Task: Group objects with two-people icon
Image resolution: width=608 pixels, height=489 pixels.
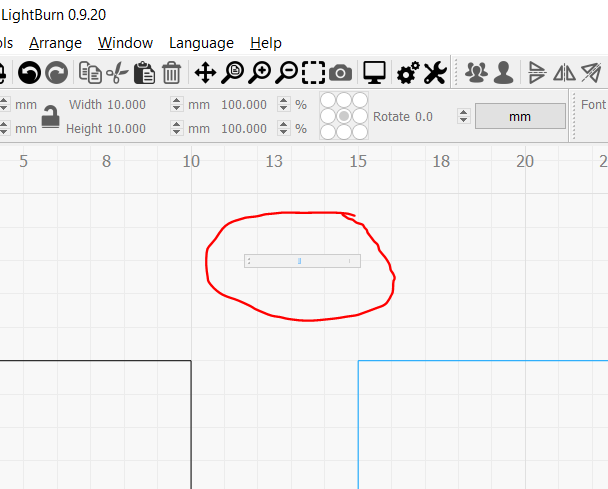Action: tap(476, 73)
